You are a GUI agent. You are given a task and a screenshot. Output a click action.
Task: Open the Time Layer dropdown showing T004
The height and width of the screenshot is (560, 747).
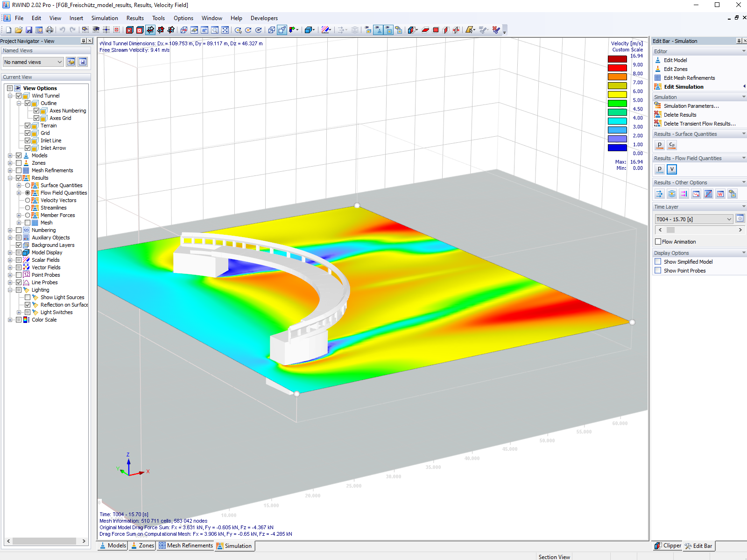[x=729, y=219]
